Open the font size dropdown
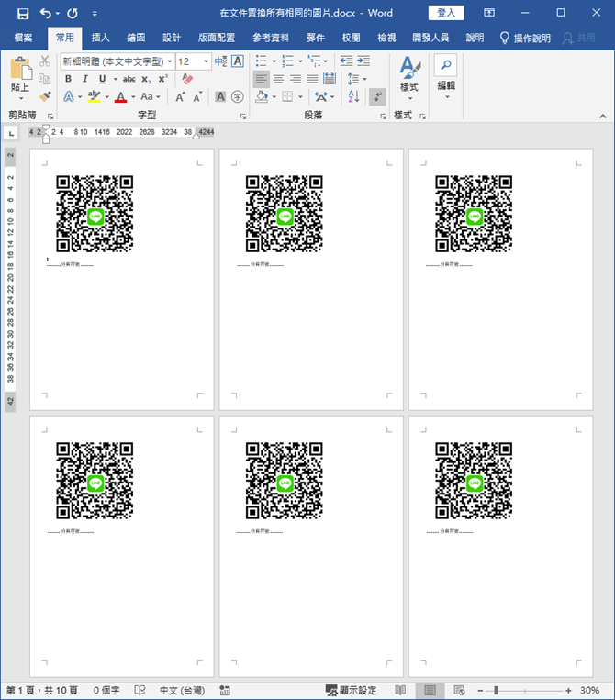Screen dimensions: 615x700 (206, 61)
